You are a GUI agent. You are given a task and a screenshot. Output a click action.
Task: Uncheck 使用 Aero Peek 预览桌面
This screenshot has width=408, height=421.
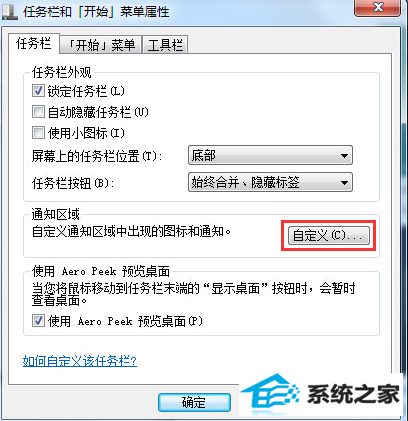pos(38,321)
